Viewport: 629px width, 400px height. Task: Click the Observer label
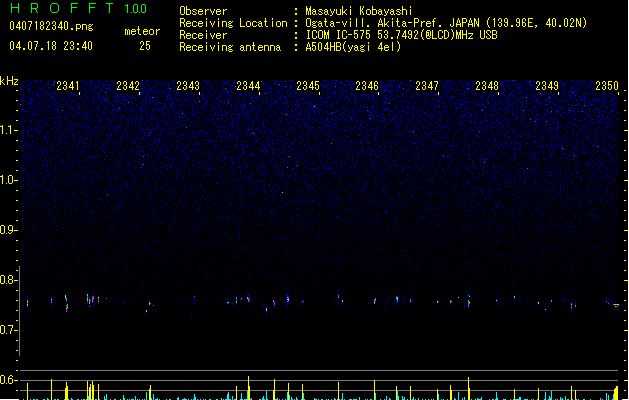(x=203, y=11)
